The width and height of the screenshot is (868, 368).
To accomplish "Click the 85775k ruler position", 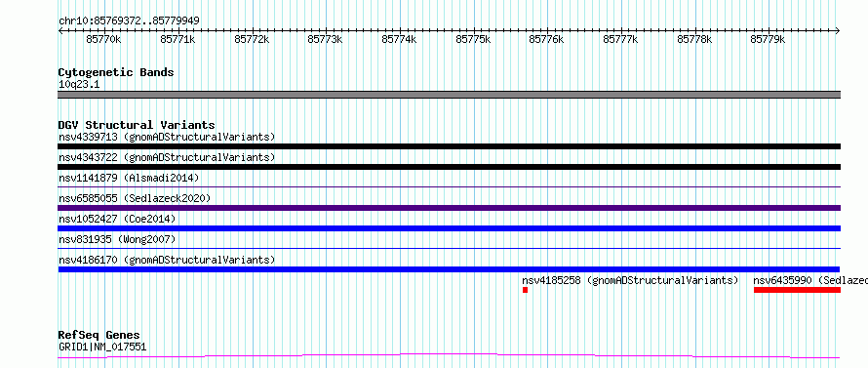I will click(x=473, y=39).
